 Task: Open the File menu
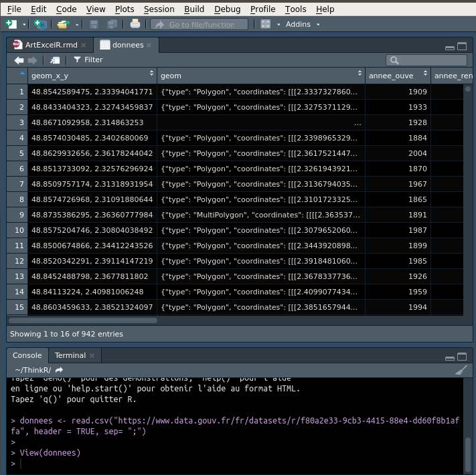click(14, 9)
